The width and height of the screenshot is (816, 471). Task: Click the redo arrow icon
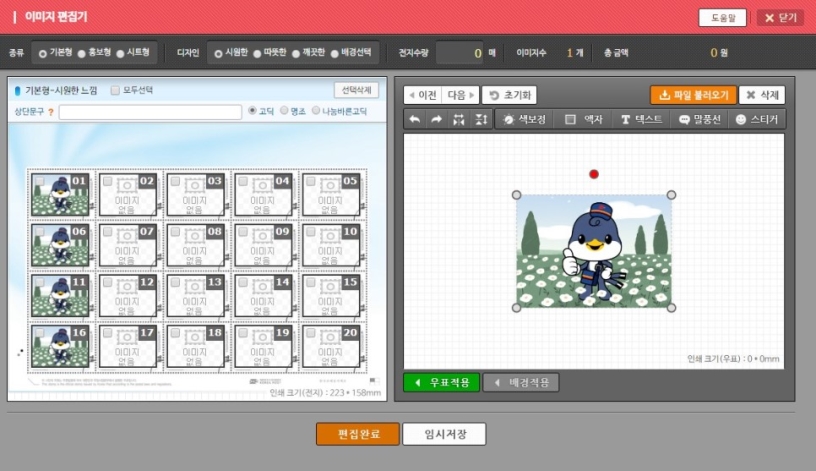[437, 120]
